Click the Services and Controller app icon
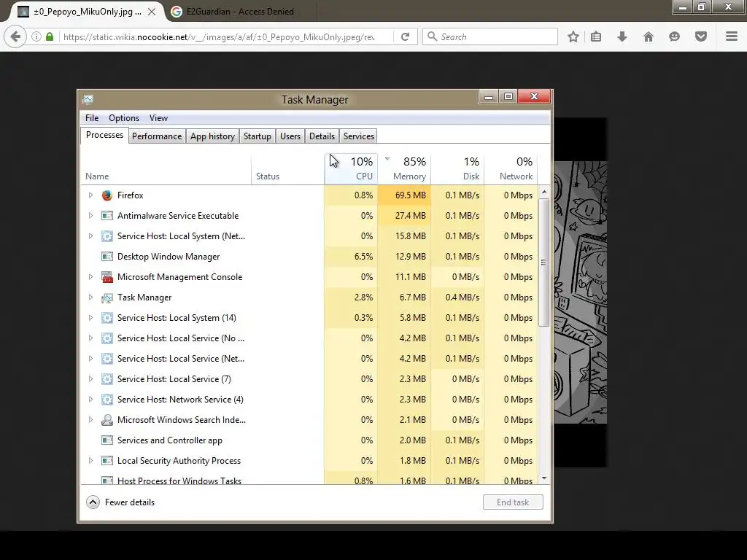The width and height of the screenshot is (747, 560). 107,440
